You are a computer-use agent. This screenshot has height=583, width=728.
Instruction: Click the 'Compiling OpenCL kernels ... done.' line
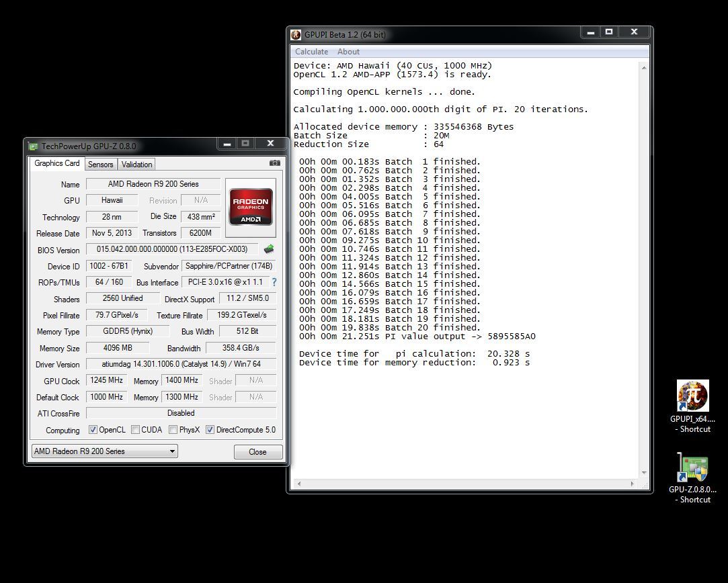pyautogui.click(x=384, y=92)
